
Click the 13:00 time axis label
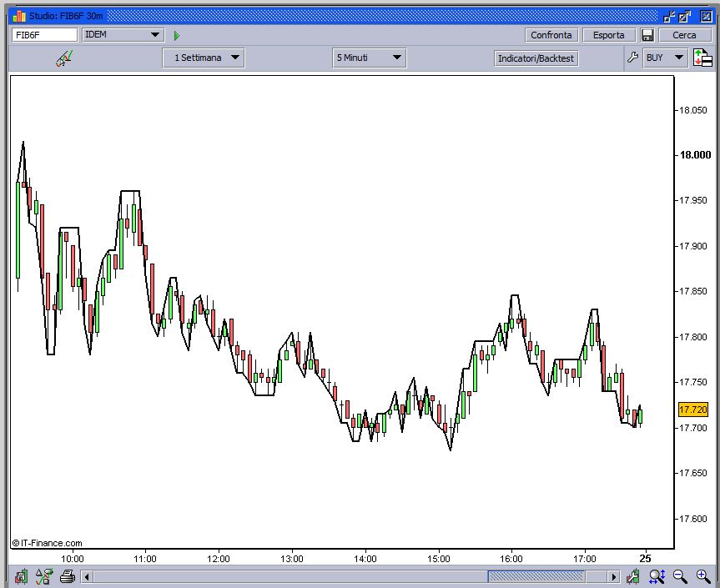[x=292, y=559]
